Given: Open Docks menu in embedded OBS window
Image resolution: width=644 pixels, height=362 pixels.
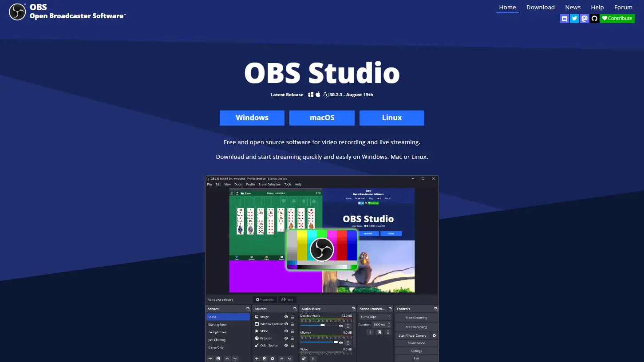Looking at the screenshot, I should (238, 185).
